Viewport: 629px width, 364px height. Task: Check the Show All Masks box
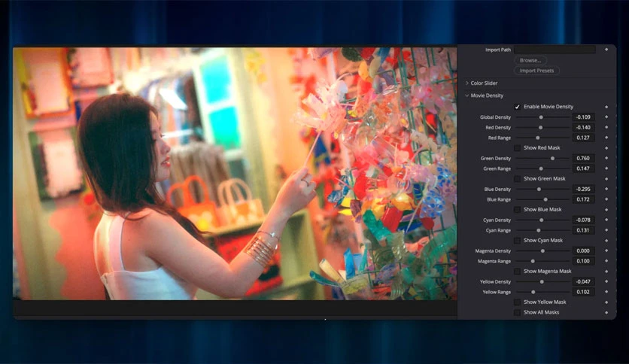517,312
